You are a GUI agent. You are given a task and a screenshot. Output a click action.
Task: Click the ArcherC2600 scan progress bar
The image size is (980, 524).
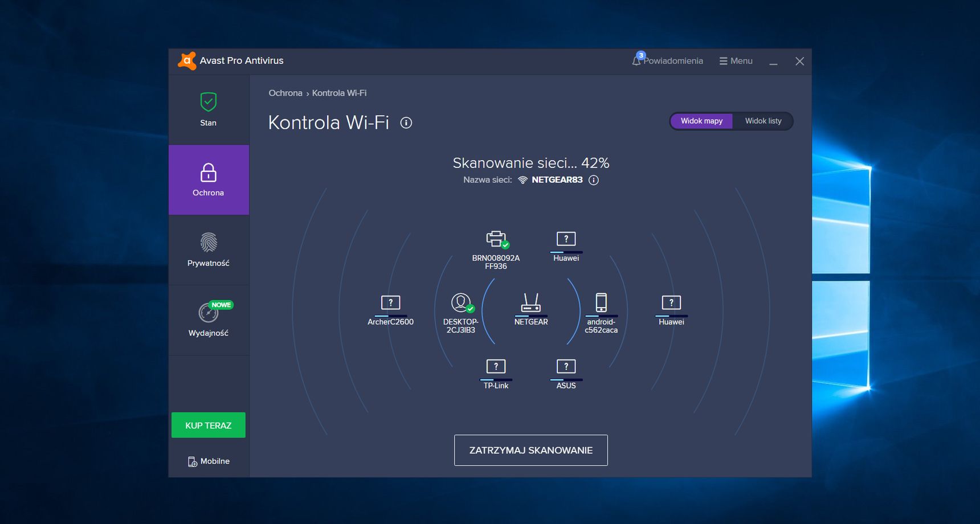[390, 316]
